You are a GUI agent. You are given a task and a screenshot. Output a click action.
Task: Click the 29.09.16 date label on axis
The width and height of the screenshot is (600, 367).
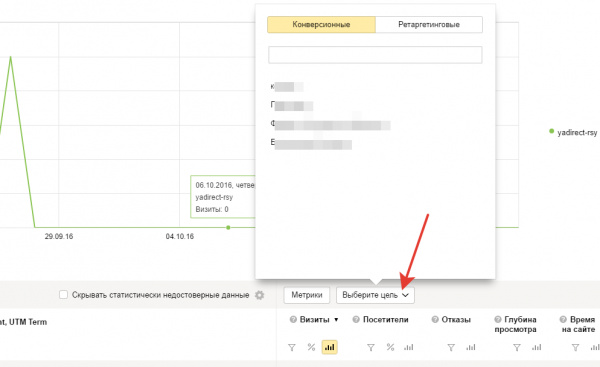[x=59, y=237]
